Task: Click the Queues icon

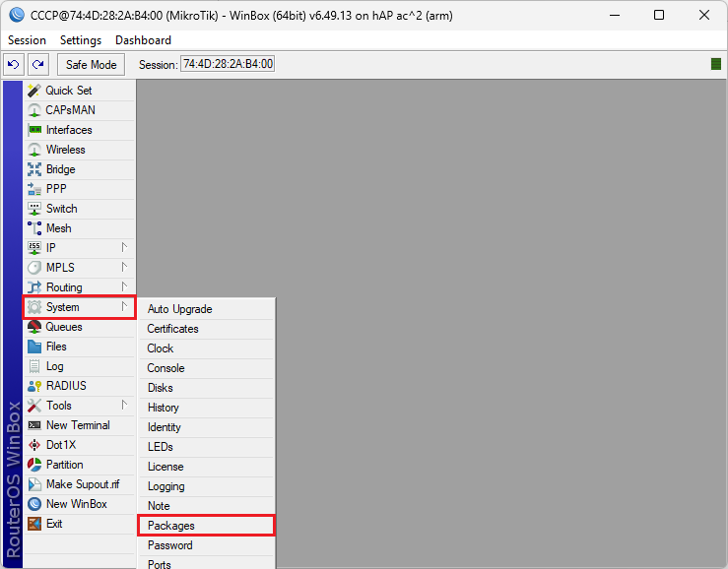Action: (x=34, y=327)
